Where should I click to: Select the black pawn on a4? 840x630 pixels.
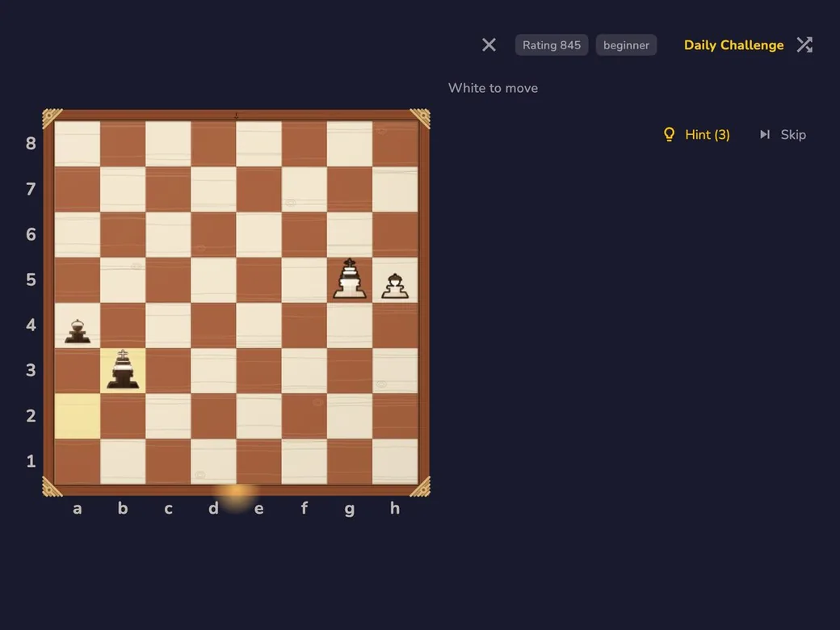pyautogui.click(x=78, y=331)
